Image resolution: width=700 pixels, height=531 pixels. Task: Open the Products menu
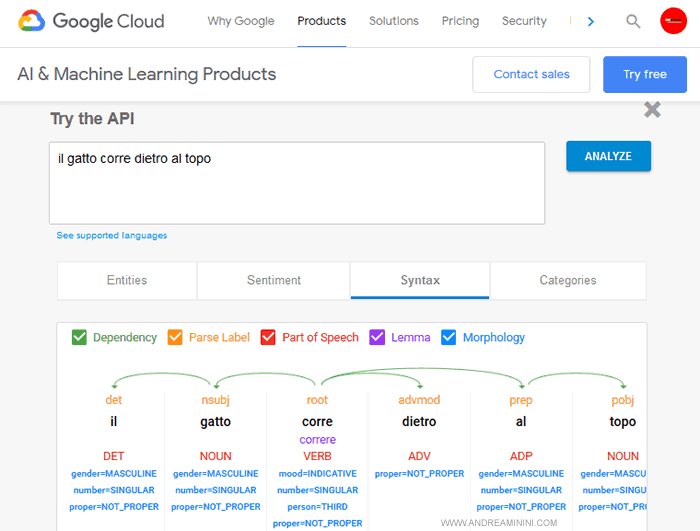(322, 21)
